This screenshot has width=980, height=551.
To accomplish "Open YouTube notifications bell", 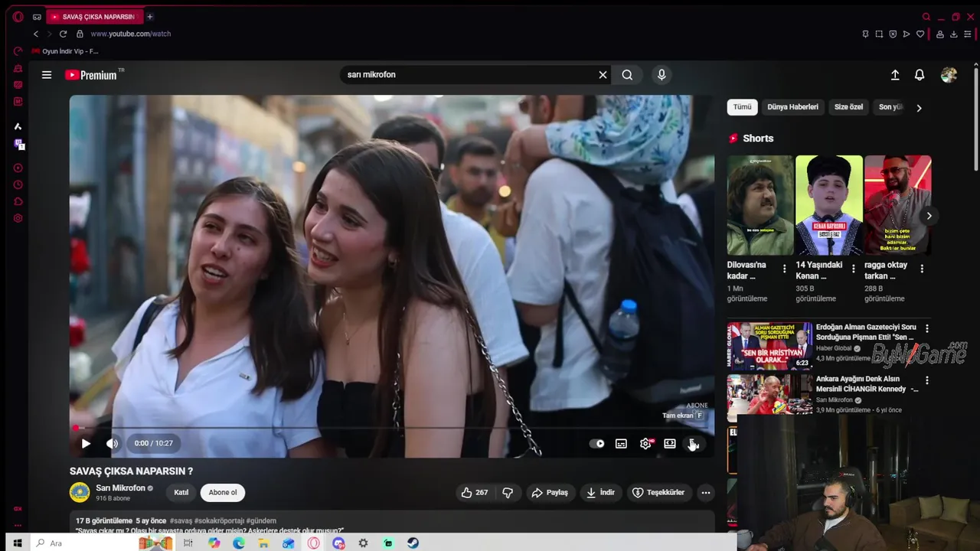I will [920, 75].
